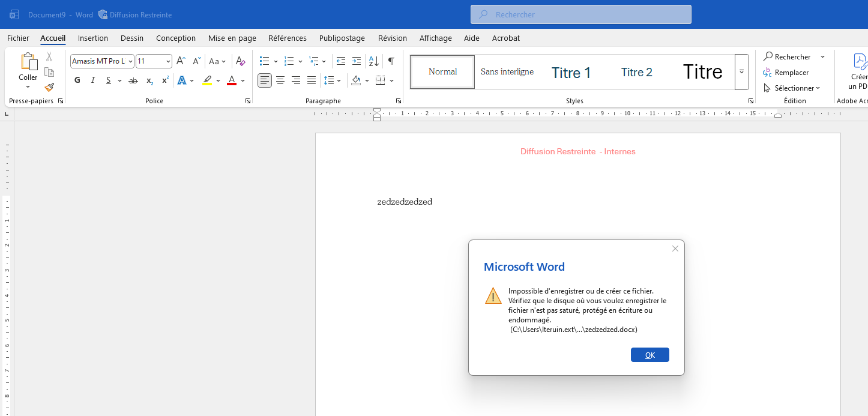Open the font size dropdown
Image resolution: width=868 pixels, height=416 pixels.
pos(168,61)
